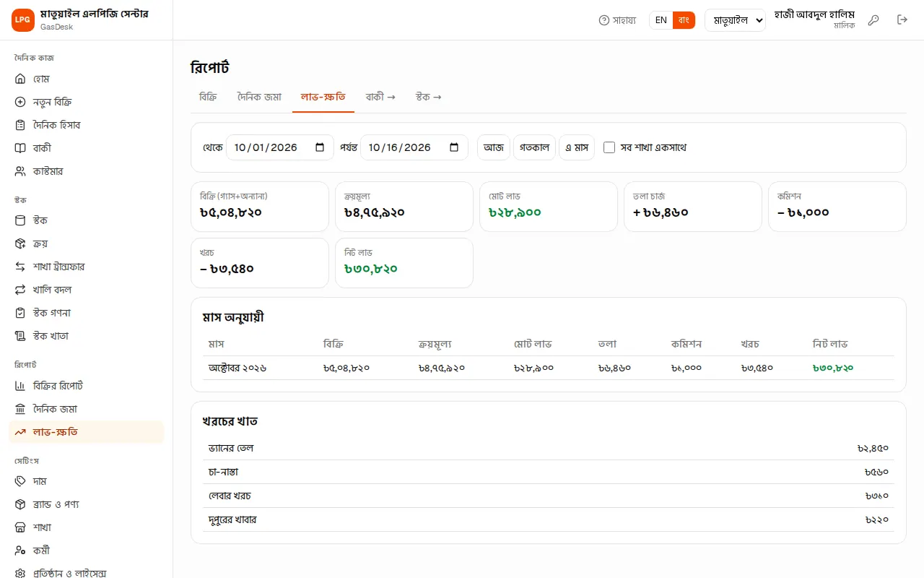Go to the বাকী → tab
Image resolution: width=924 pixels, height=578 pixels.
[380, 97]
